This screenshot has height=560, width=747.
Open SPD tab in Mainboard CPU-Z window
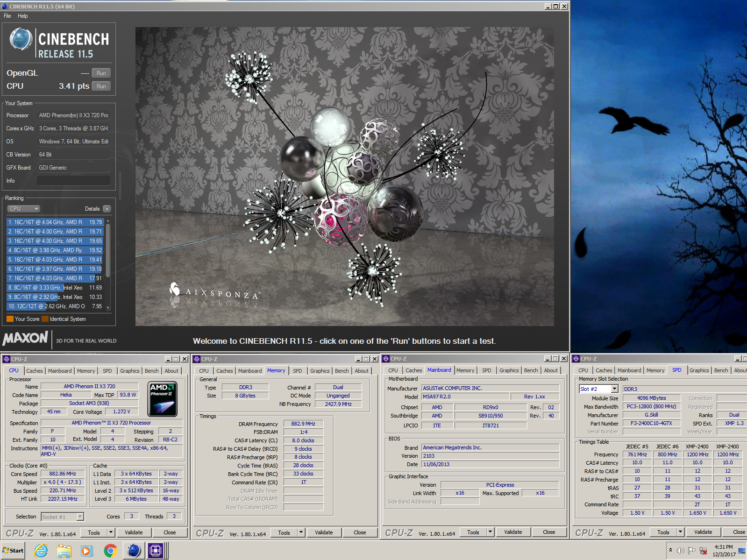click(486, 370)
